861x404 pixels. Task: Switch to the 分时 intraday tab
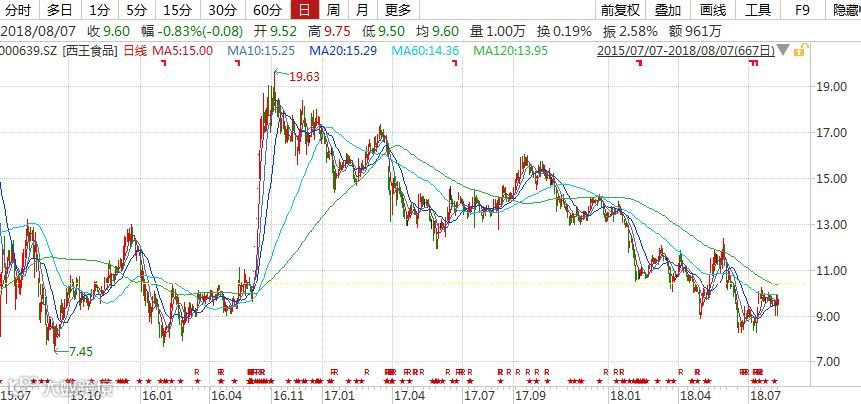[x=18, y=10]
